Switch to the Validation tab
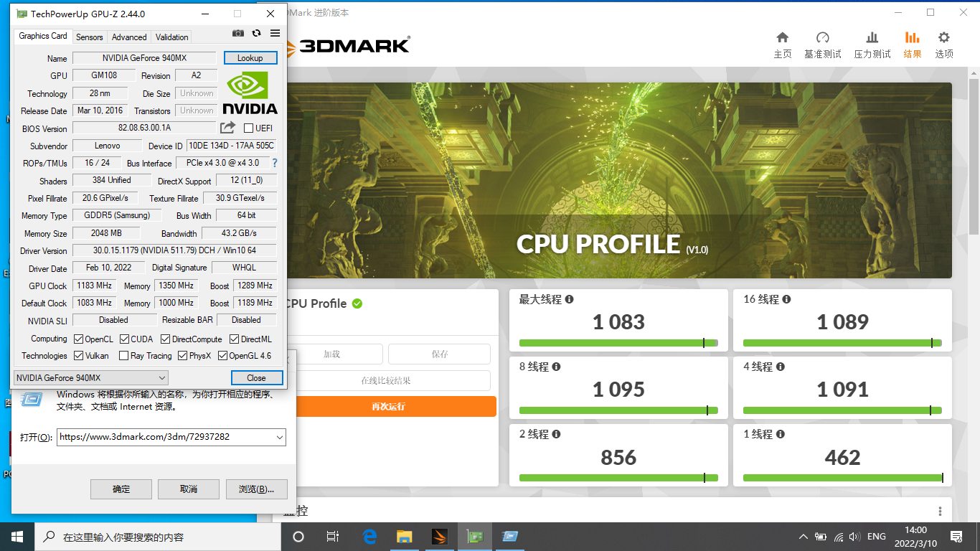Screen dimensions: 980x551 point(172,37)
